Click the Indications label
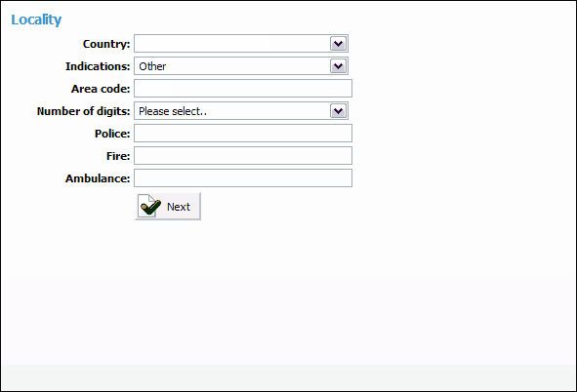Screen dimensions: 577x392 98,66
